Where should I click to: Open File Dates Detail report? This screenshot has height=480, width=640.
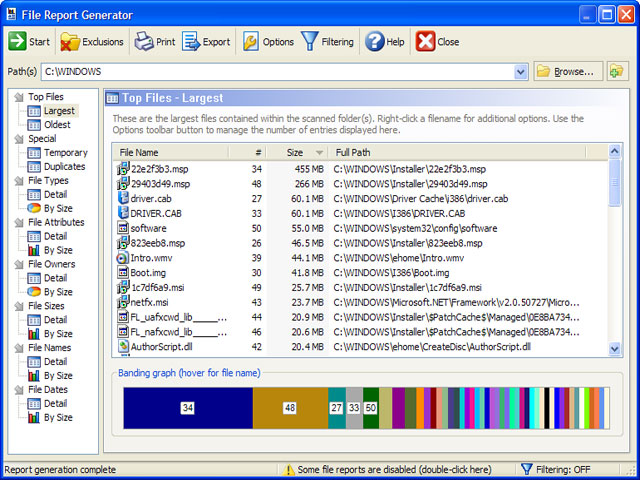click(56, 403)
